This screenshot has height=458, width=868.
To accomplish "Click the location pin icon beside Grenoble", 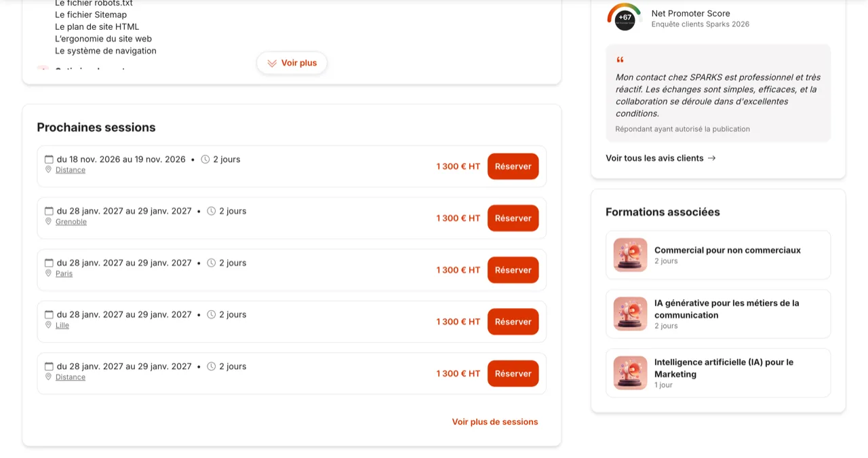I will point(48,221).
